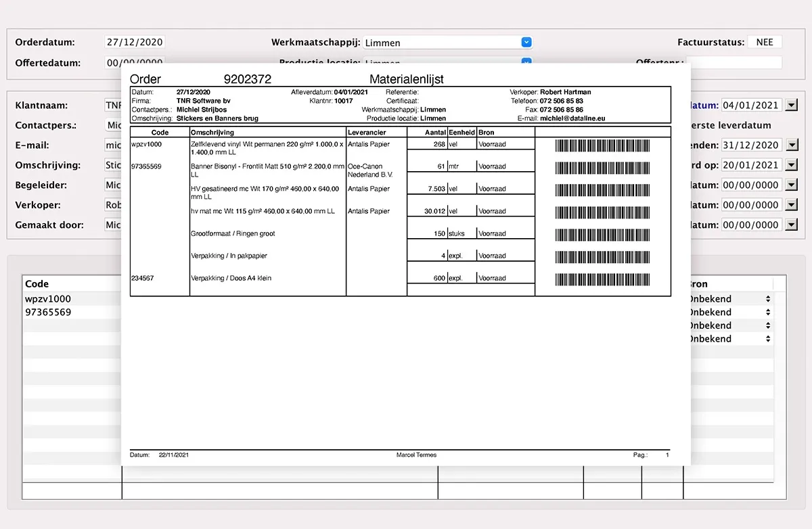Click barcode for Verpakking In pakpapier row
The height and width of the screenshot is (529, 812).
pyautogui.click(x=602, y=257)
